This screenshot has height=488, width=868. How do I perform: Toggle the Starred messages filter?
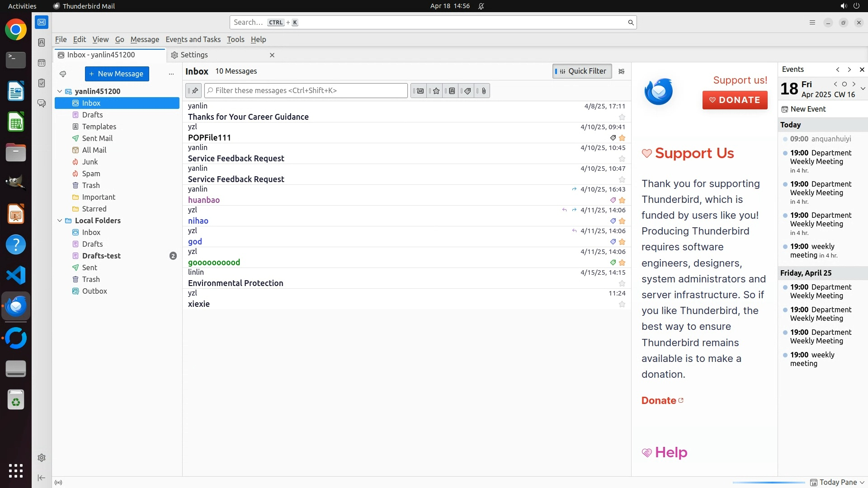click(436, 91)
